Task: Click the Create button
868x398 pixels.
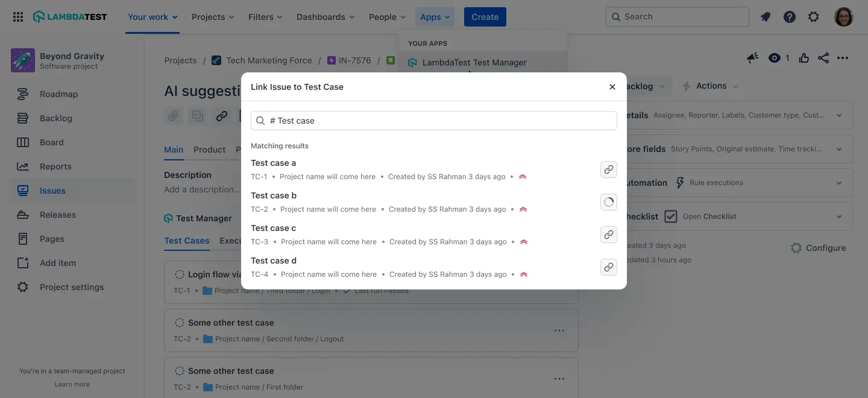Action: pos(485,17)
